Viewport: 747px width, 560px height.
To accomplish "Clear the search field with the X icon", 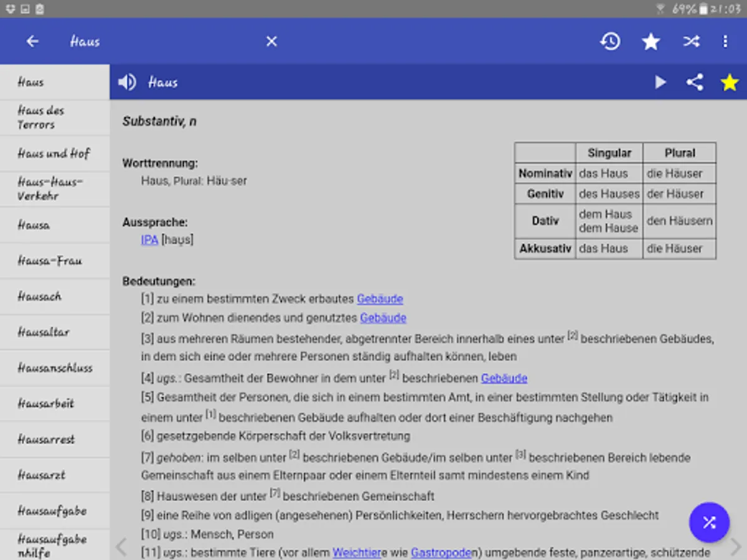I will pos(271,41).
